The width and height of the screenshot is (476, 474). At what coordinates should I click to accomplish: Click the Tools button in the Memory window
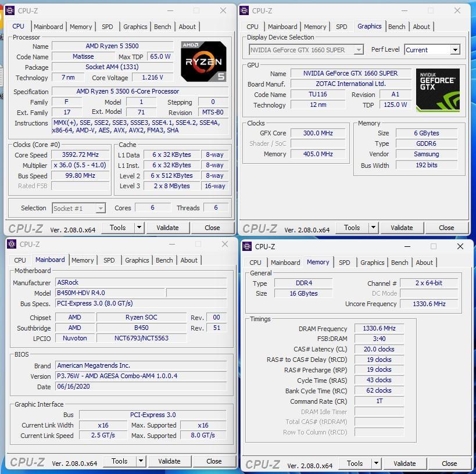click(355, 463)
